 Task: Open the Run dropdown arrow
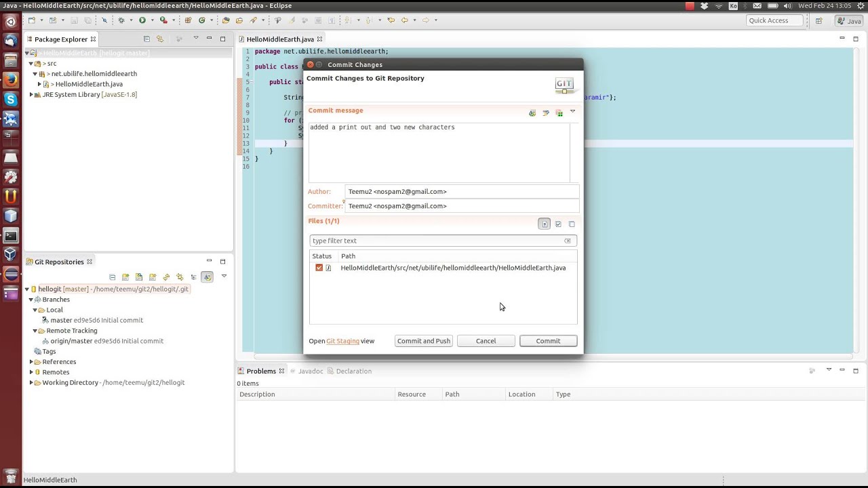click(x=153, y=20)
